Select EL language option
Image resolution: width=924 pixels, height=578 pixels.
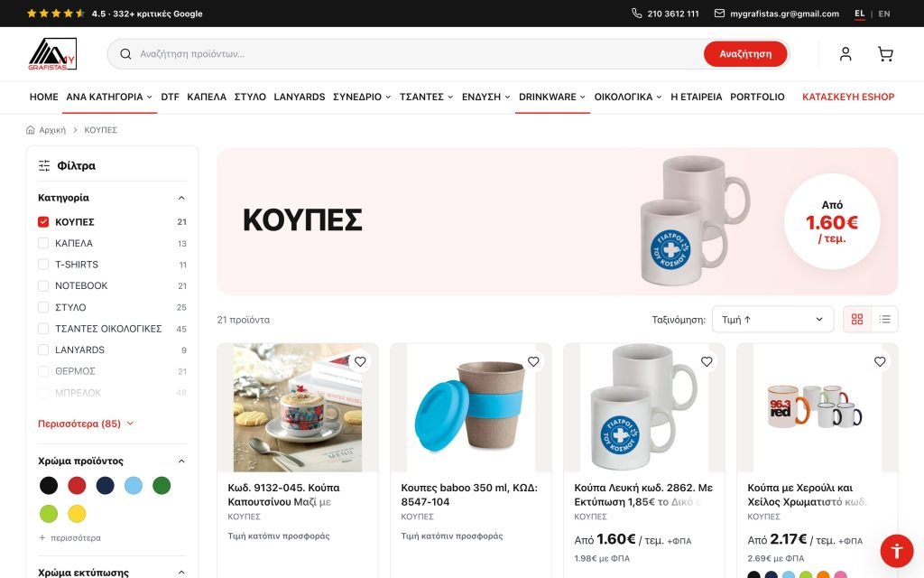coord(860,14)
